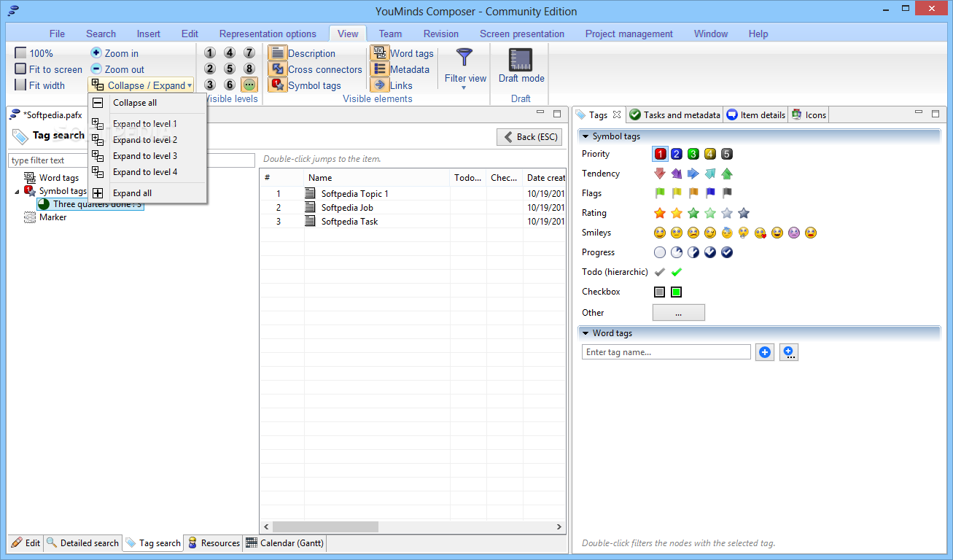Close the Tags panel tab
The width and height of the screenshot is (953, 560).
click(x=616, y=114)
